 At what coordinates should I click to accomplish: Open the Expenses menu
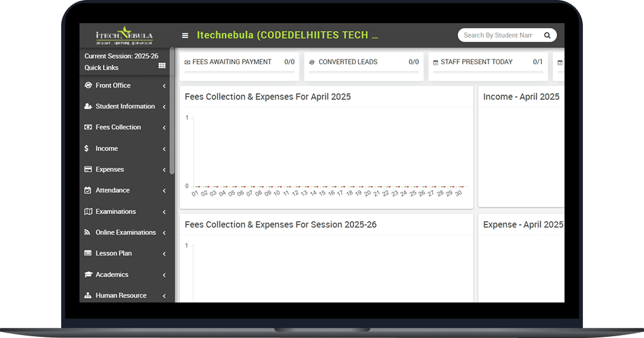click(x=125, y=169)
